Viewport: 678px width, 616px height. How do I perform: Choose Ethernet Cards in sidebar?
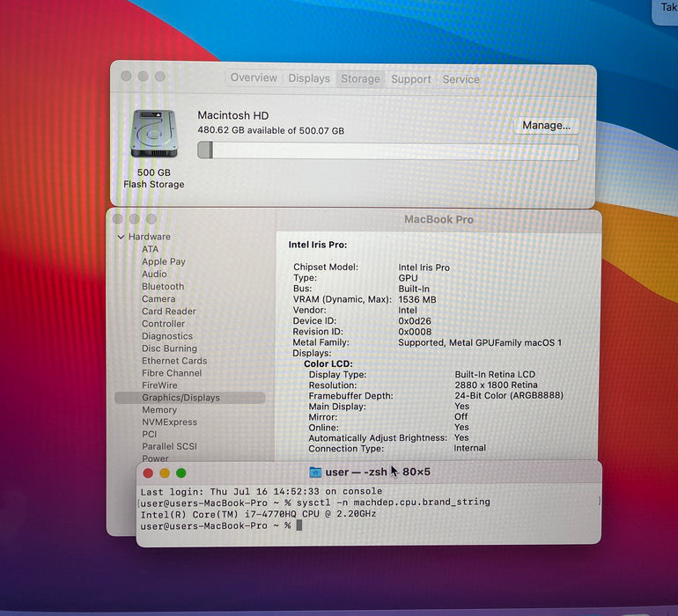coord(174,361)
